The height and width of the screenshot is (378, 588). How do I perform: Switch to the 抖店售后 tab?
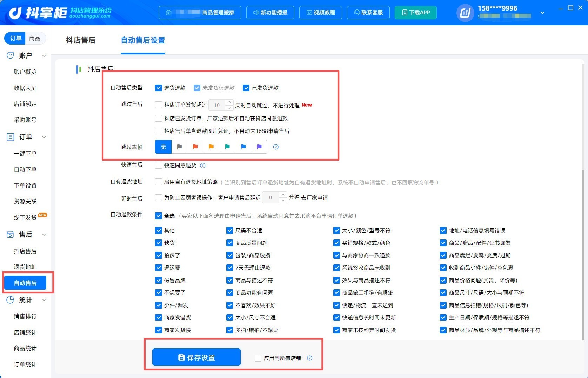pos(81,40)
